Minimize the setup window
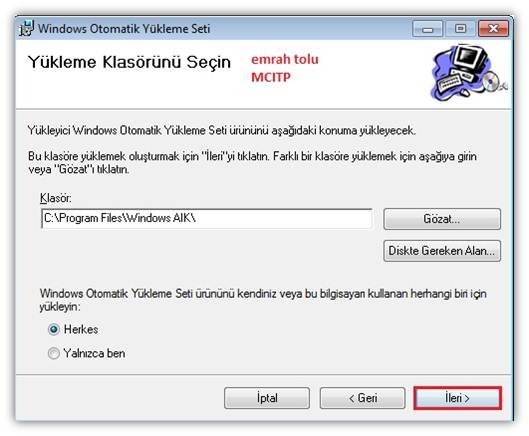 tap(427, 29)
